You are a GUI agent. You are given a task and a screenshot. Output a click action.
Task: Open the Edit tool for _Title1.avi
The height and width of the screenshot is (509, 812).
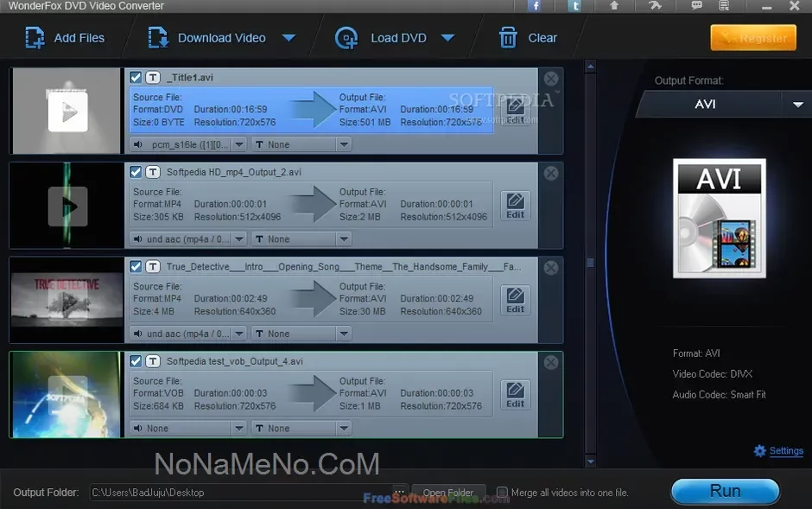tap(516, 111)
